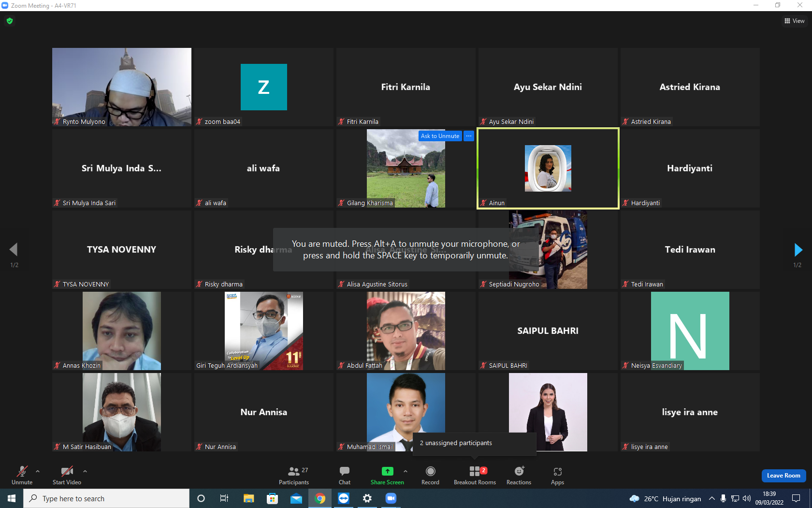
Task: Unmute your microphone
Action: point(22,476)
